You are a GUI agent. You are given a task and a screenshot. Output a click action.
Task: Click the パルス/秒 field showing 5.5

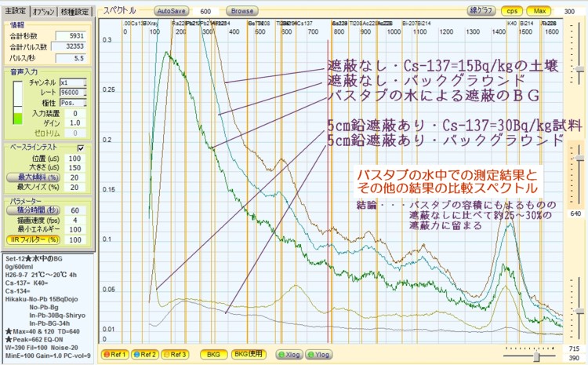[71, 59]
